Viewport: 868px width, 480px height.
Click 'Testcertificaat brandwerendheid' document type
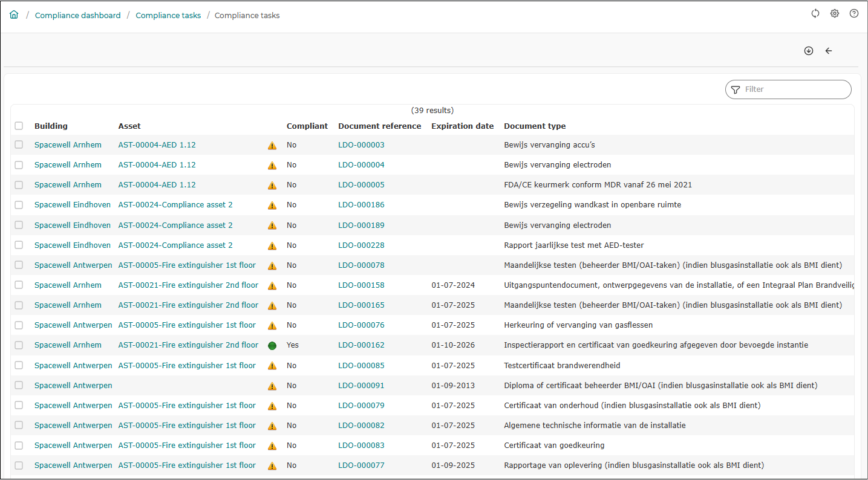pyautogui.click(x=562, y=365)
